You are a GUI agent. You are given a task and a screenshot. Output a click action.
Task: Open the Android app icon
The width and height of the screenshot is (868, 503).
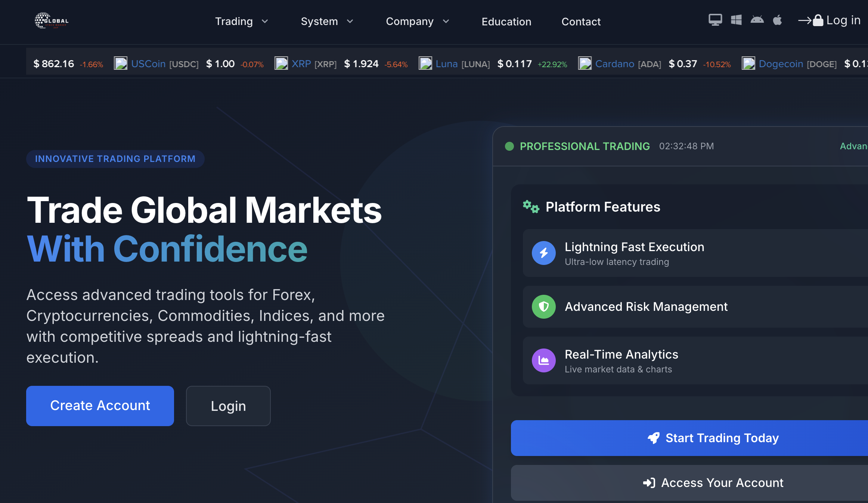pyautogui.click(x=757, y=20)
